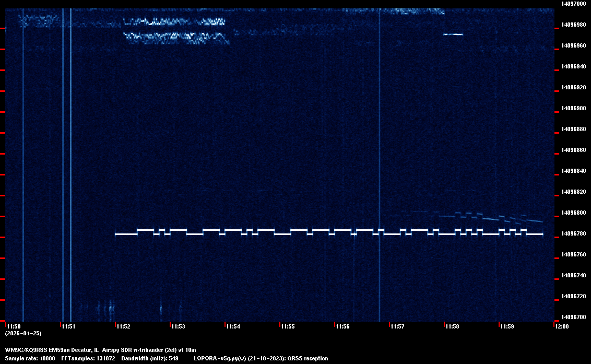Screen dimensions: 591x364
Task: Click the bright vertical line after 11:51
Action: click(70, 157)
